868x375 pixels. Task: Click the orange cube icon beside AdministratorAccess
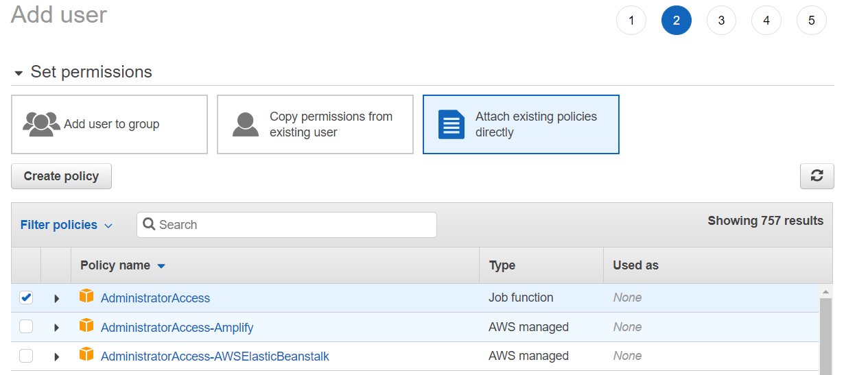coord(86,296)
